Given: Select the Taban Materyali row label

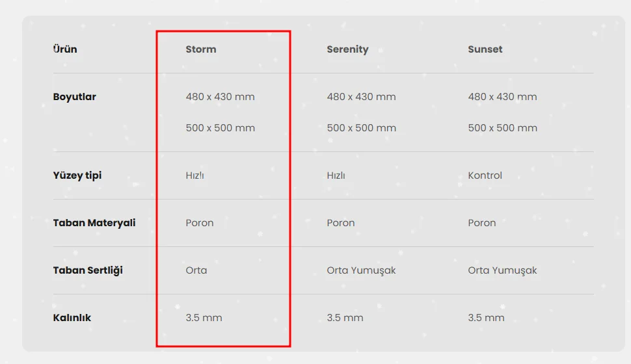Looking at the screenshot, I should click(94, 223).
